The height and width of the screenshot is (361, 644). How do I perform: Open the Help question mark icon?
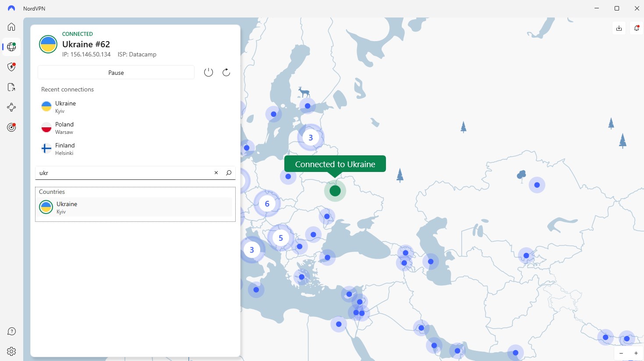click(x=11, y=331)
